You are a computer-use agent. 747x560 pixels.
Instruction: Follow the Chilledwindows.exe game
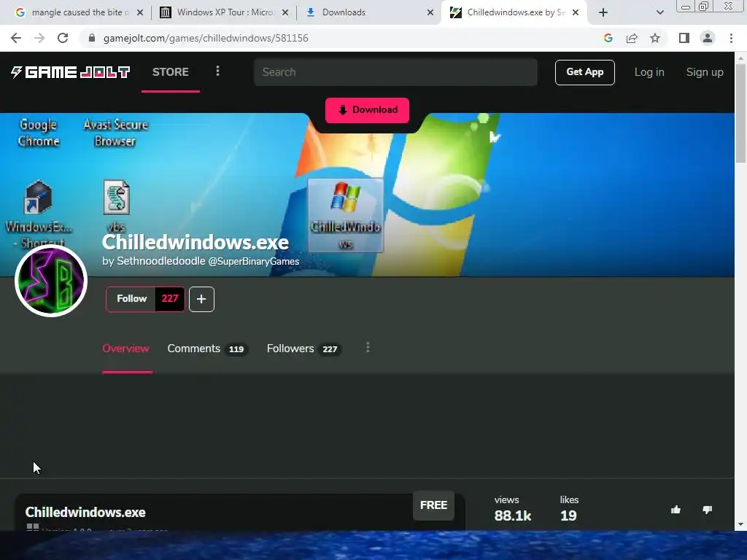pos(131,298)
